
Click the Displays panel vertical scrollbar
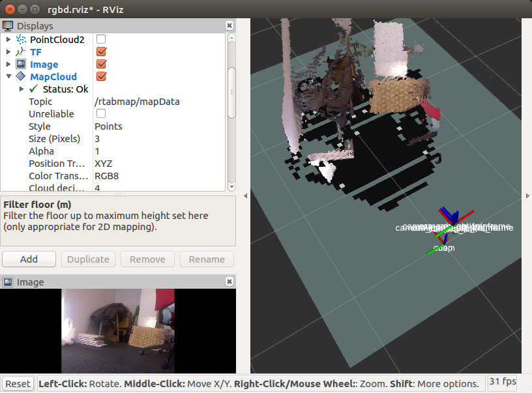click(231, 91)
